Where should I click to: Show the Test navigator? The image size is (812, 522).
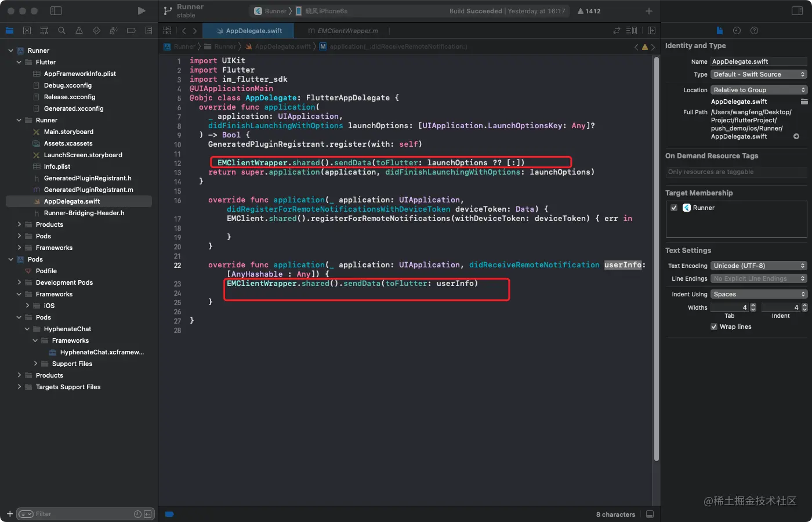point(96,31)
